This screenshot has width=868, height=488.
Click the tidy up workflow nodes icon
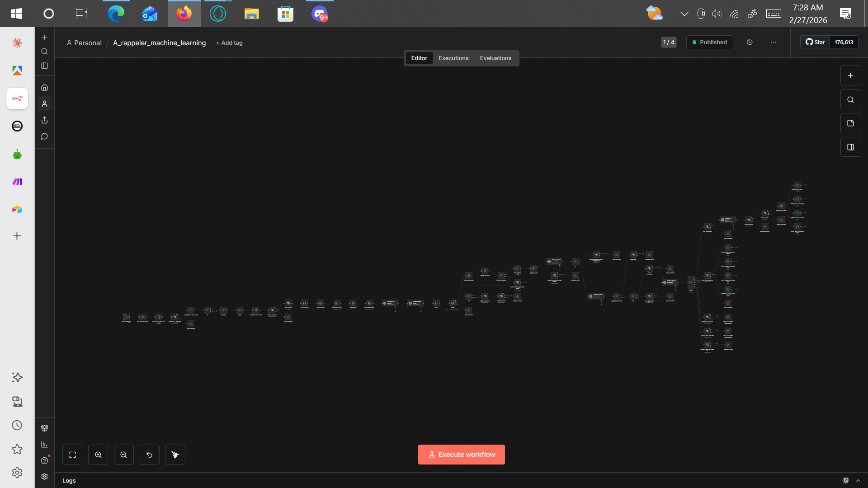[175, 455]
